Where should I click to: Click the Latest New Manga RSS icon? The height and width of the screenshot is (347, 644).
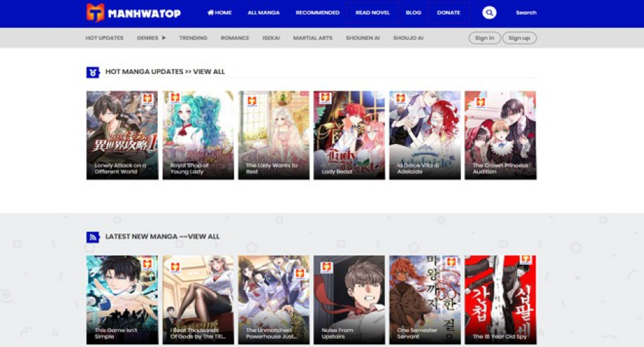click(x=93, y=237)
